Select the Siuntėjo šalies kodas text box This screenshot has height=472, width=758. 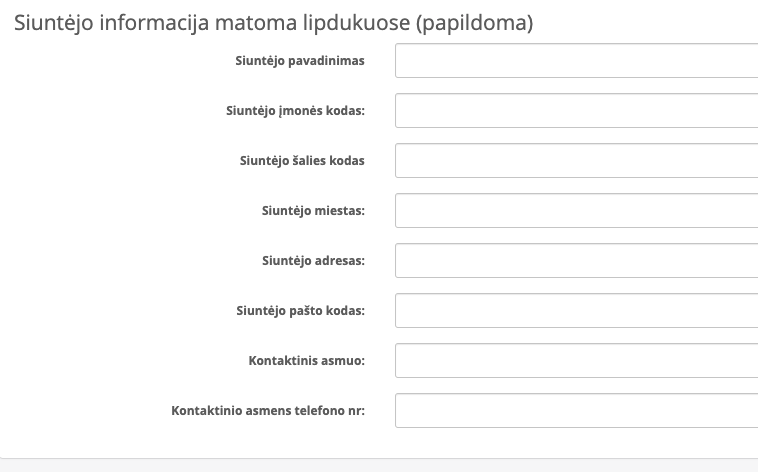[x=576, y=161]
